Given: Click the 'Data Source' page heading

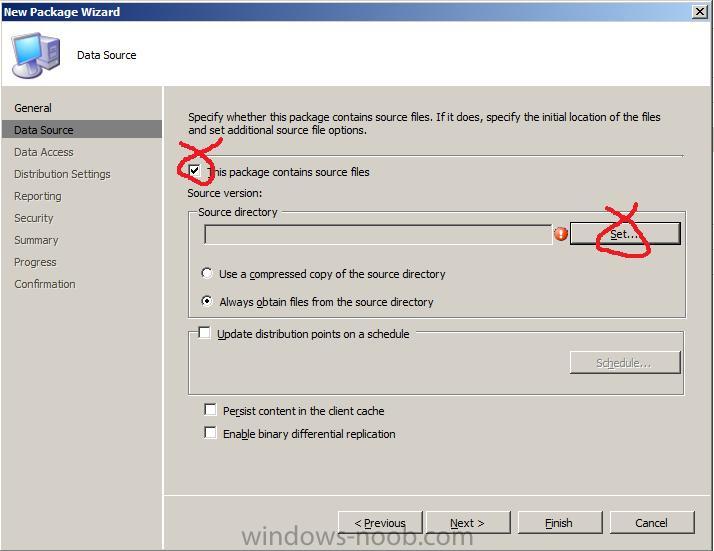Looking at the screenshot, I should click(107, 55).
